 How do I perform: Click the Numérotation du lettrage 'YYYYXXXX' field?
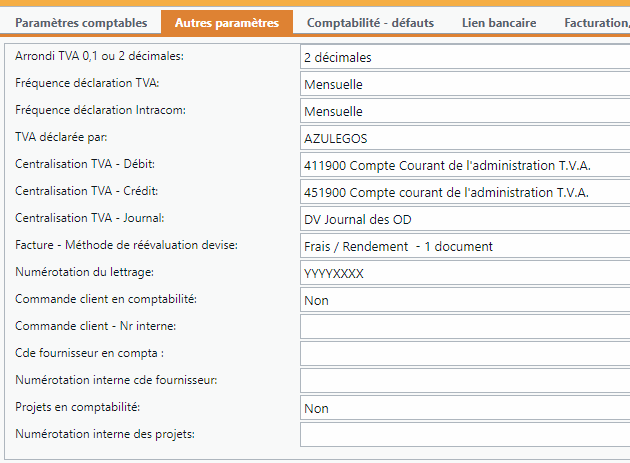465,273
